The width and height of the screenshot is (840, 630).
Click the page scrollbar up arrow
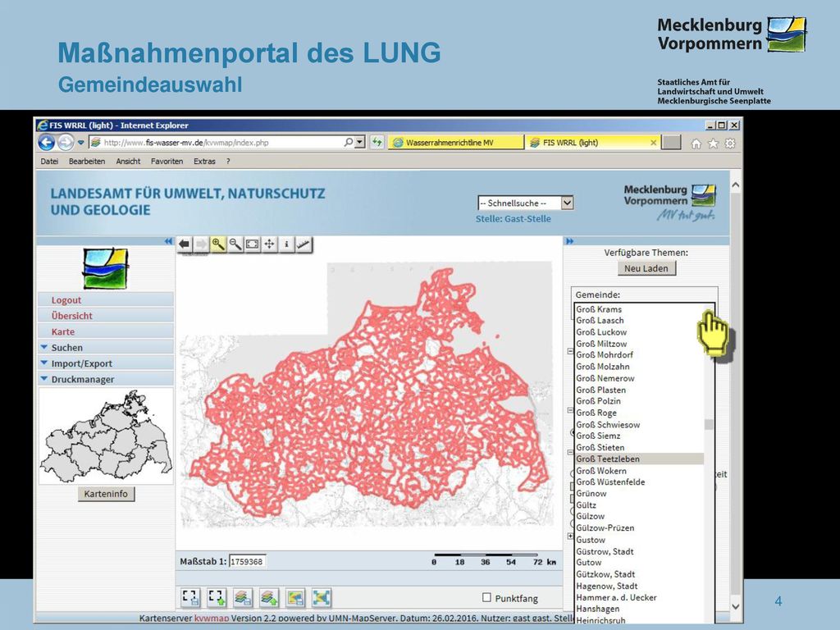click(736, 185)
